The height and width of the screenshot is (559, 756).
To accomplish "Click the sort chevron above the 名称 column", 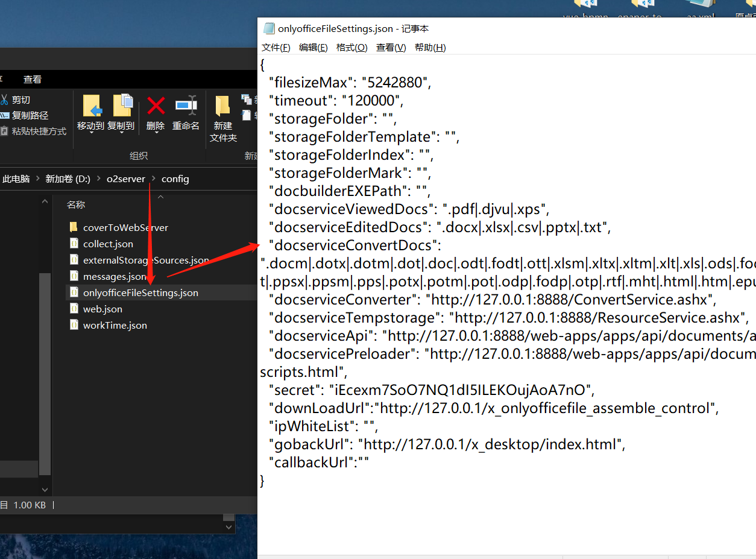I will tap(160, 196).
